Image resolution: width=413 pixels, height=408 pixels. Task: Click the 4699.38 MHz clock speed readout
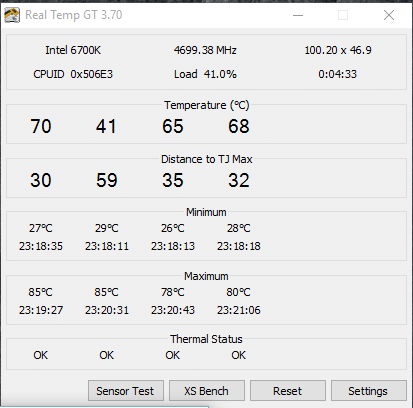pos(205,50)
